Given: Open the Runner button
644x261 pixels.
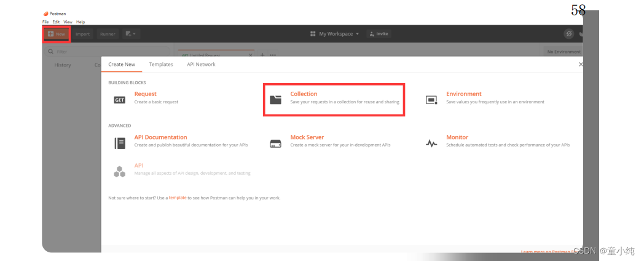Looking at the screenshot, I should click(x=108, y=34).
